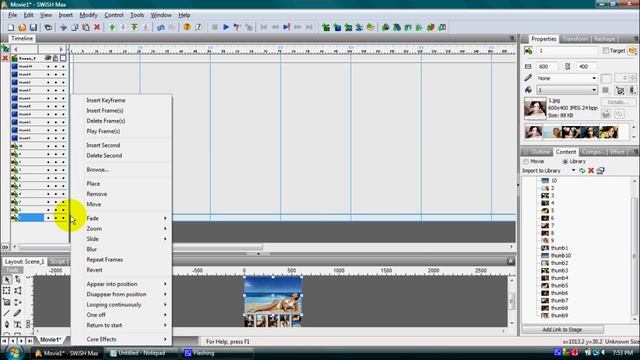This screenshot has width=640, height=360.
Task: Click the grey Stop playback toolbar icon
Action: click(x=215, y=27)
